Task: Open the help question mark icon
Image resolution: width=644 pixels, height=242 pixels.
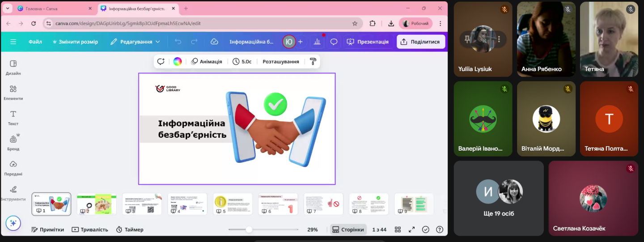Action: point(440,229)
